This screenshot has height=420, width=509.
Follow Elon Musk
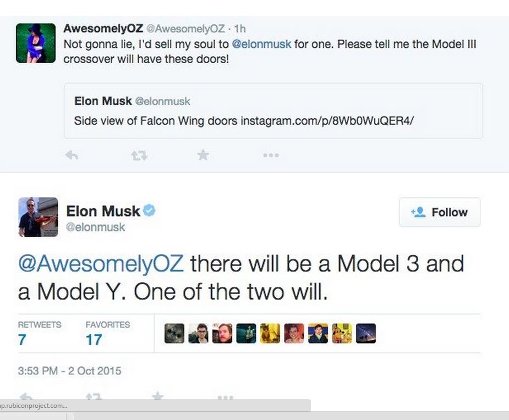tap(440, 212)
